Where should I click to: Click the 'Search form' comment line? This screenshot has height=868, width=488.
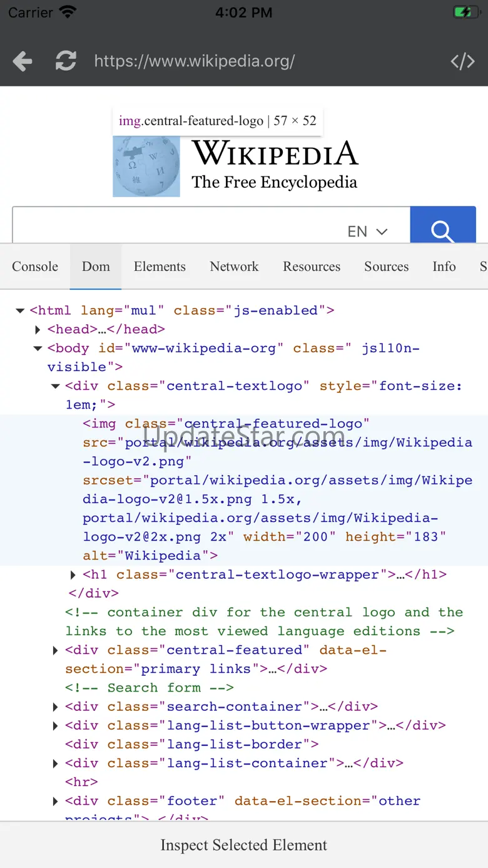coord(150,688)
